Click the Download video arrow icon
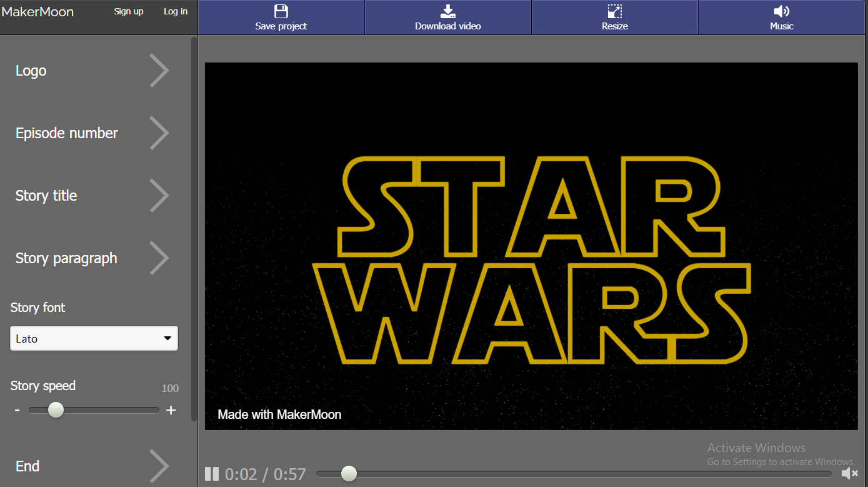The height and width of the screenshot is (487, 868). 448,11
